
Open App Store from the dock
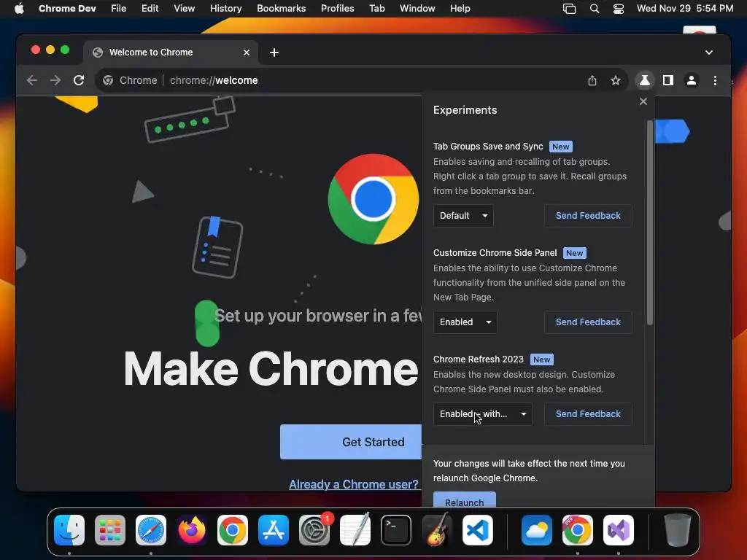pos(274,530)
